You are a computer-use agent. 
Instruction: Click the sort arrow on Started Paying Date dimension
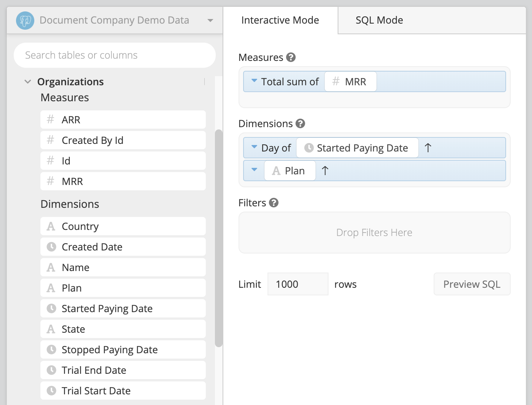pos(428,148)
